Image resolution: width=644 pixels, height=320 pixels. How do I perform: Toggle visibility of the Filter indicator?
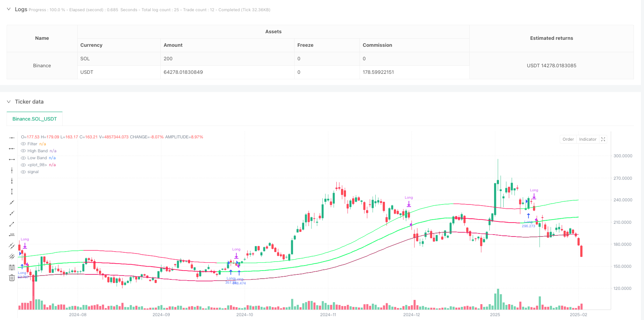(24, 144)
